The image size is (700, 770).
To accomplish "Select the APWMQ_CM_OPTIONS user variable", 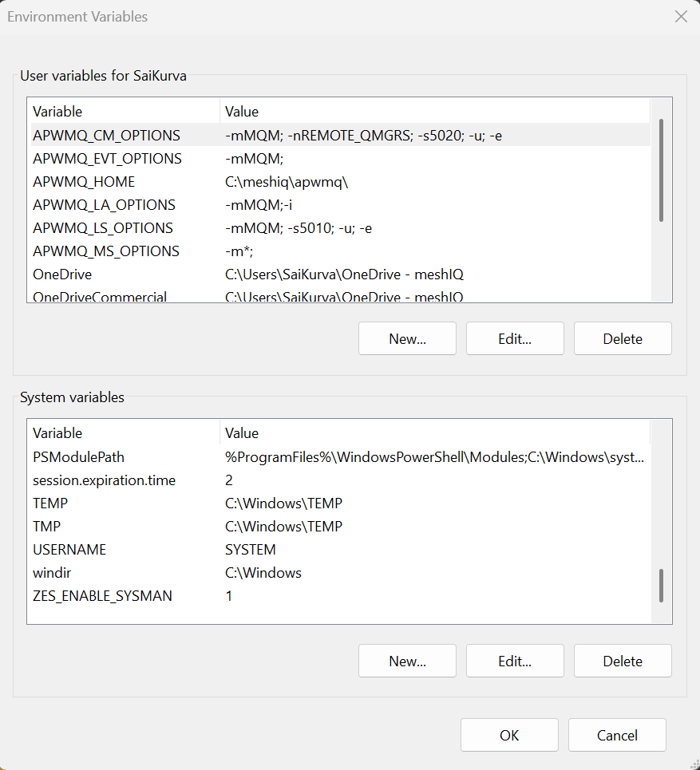I will [x=106, y=136].
